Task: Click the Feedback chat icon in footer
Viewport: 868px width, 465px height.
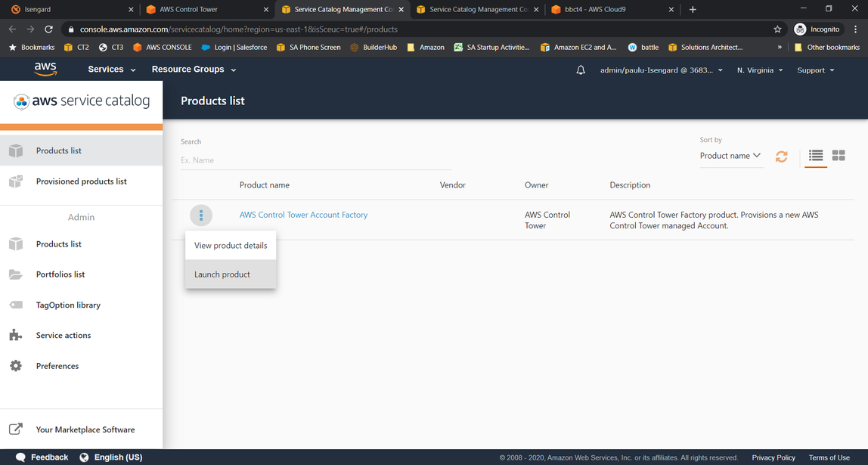Action: click(x=20, y=457)
